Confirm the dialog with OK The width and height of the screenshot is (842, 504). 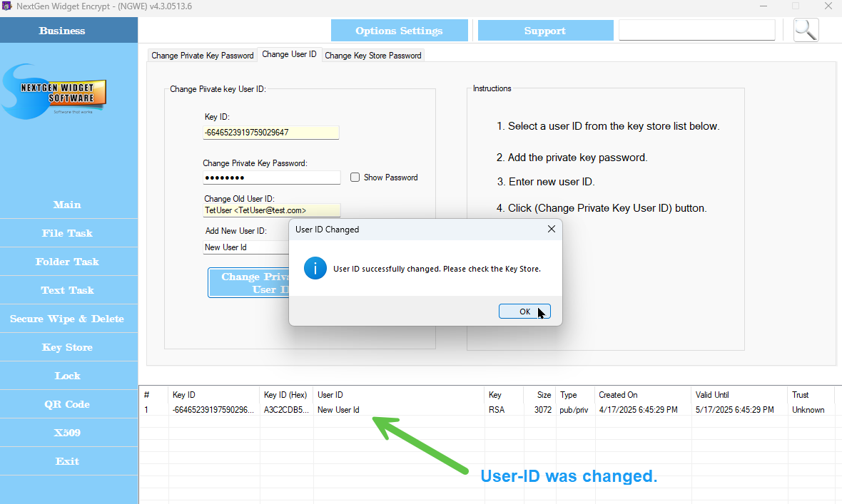(x=524, y=312)
